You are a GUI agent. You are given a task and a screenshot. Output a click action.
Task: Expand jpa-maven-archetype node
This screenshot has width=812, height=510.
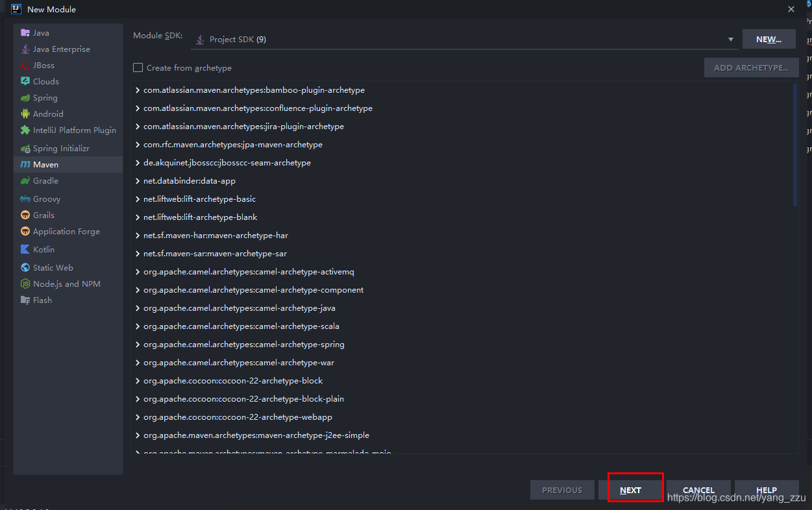pos(138,145)
